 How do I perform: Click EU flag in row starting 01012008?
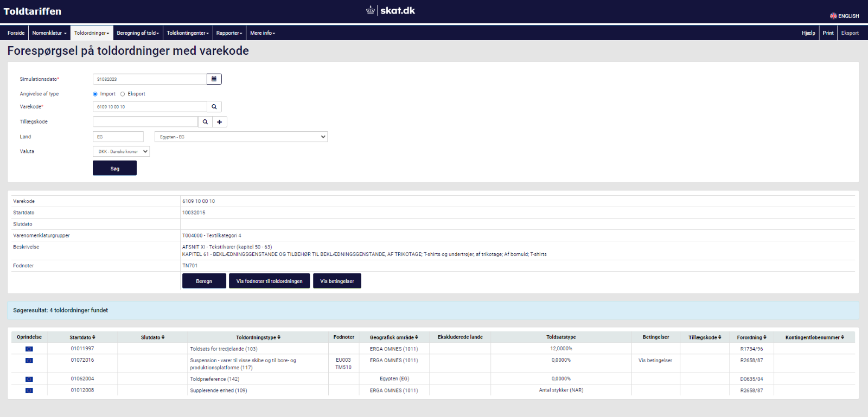point(29,391)
